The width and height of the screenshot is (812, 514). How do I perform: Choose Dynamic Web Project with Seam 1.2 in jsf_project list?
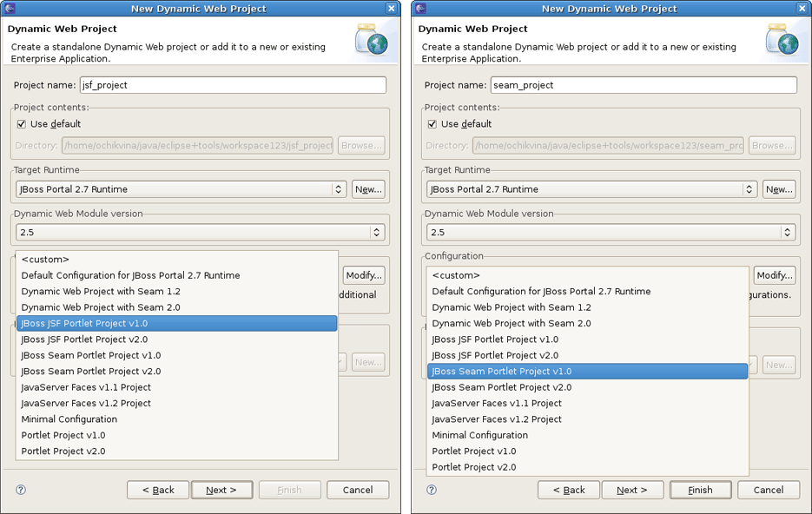point(176,292)
